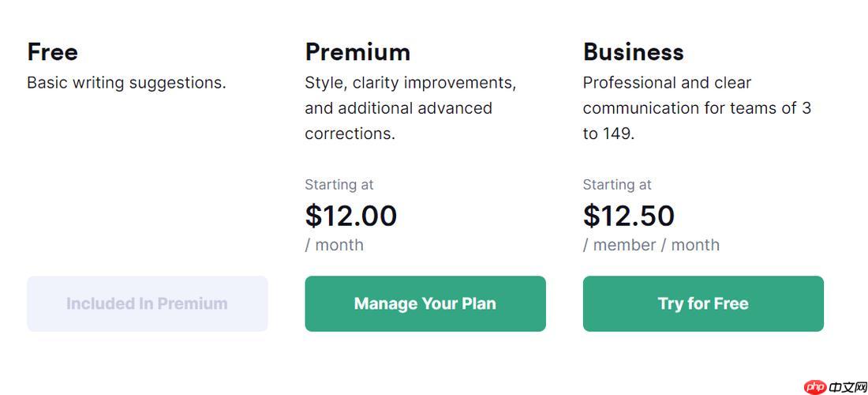Screen dimensions: 868x395
Task: Click the 'Professional and clear' text line
Action: (667, 83)
